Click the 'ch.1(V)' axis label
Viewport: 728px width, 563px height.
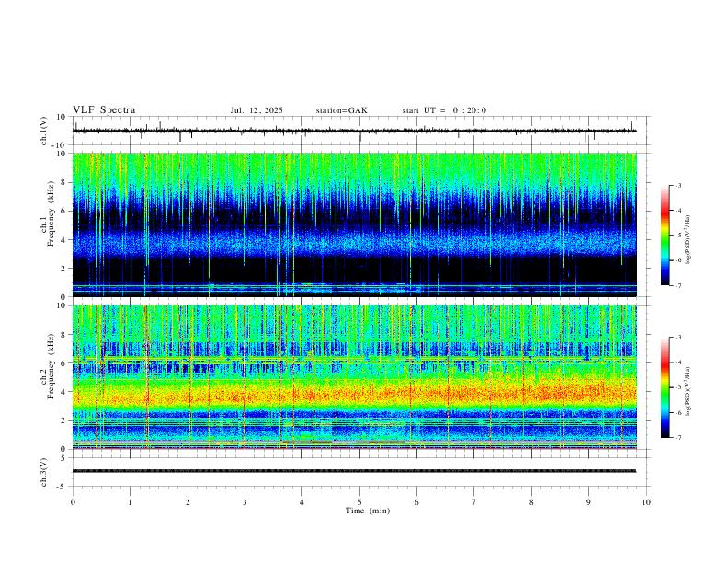[x=44, y=132]
